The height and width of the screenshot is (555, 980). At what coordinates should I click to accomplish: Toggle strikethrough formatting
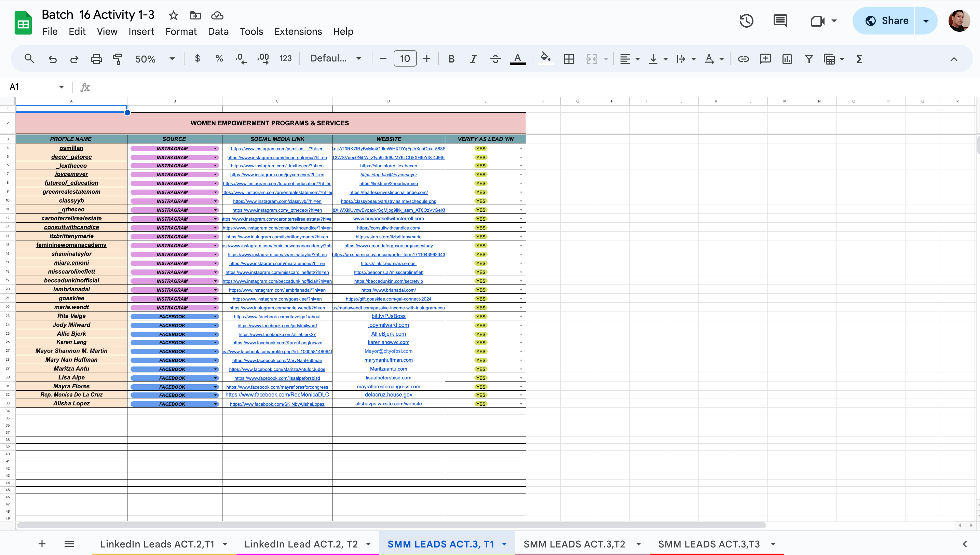click(495, 59)
